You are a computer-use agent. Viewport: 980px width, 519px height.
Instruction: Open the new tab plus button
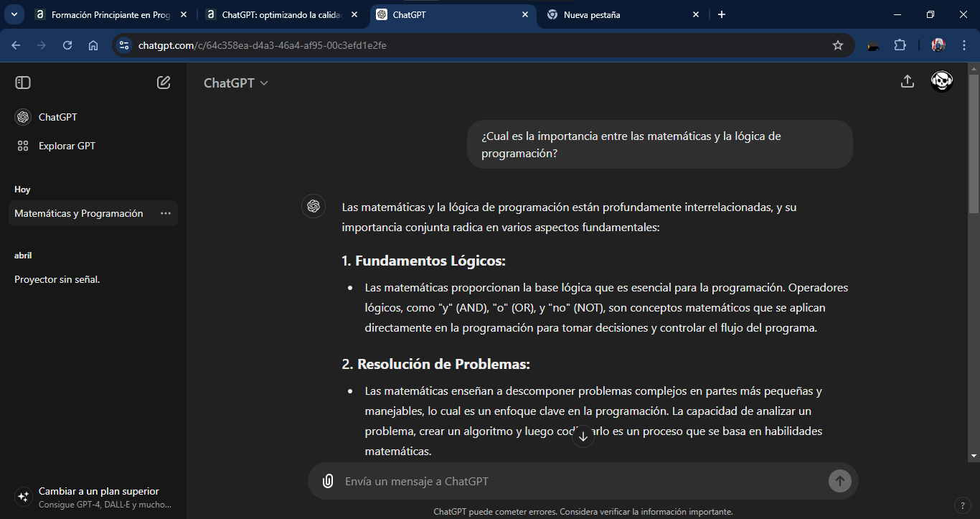tap(722, 14)
